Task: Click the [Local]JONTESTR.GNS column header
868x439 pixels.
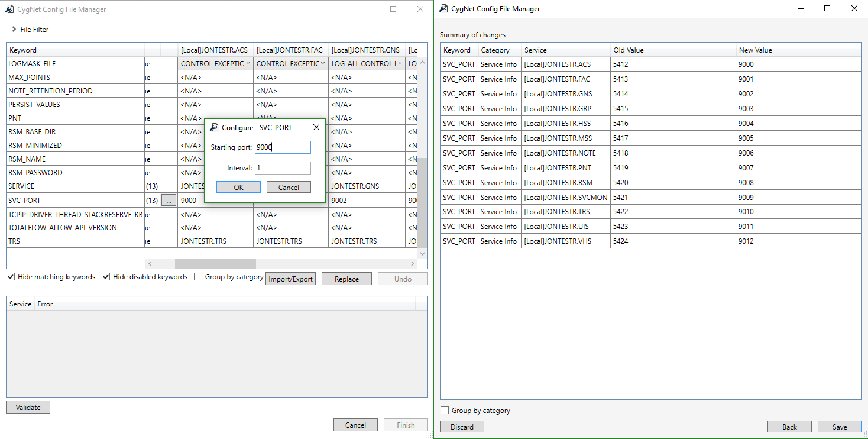Action: [x=367, y=50]
